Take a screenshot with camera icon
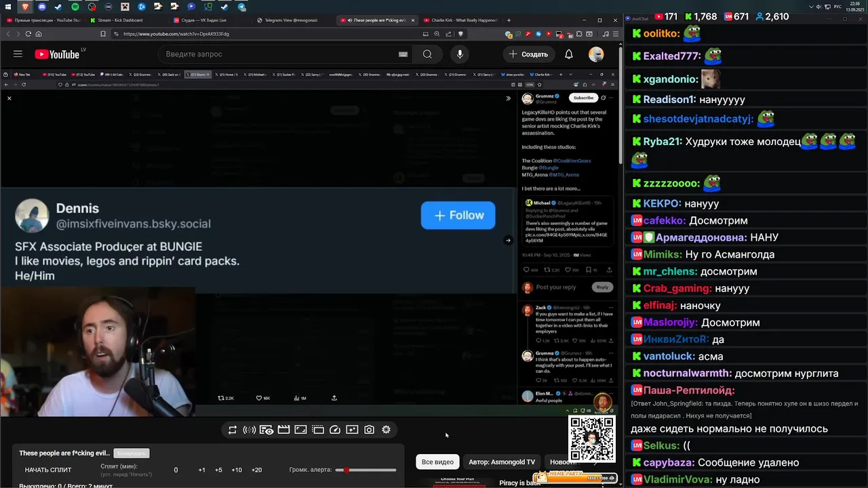 click(369, 430)
